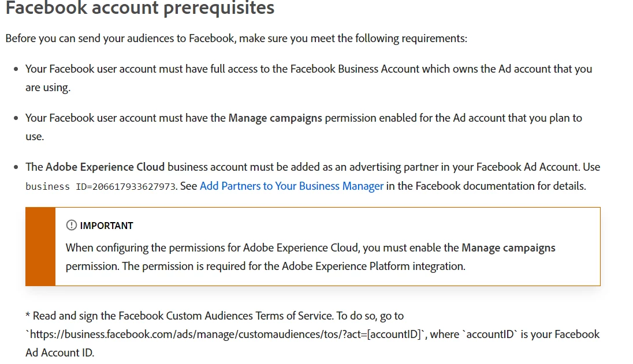Click the 'Facebook Business Account' text in first bullet
Screen dimensions: 633x364
[355, 69]
